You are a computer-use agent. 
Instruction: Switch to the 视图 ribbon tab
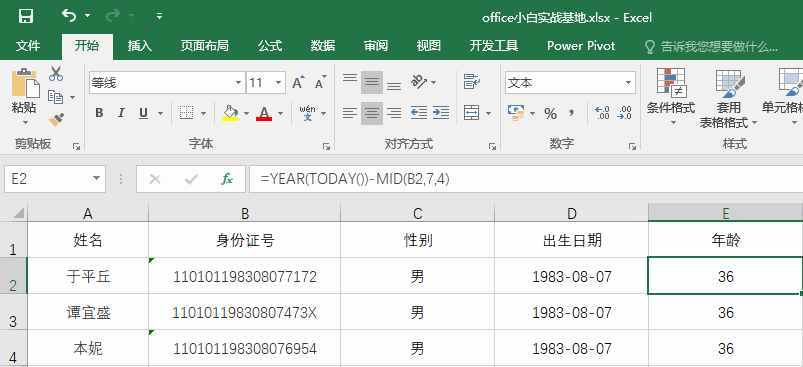pos(429,46)
